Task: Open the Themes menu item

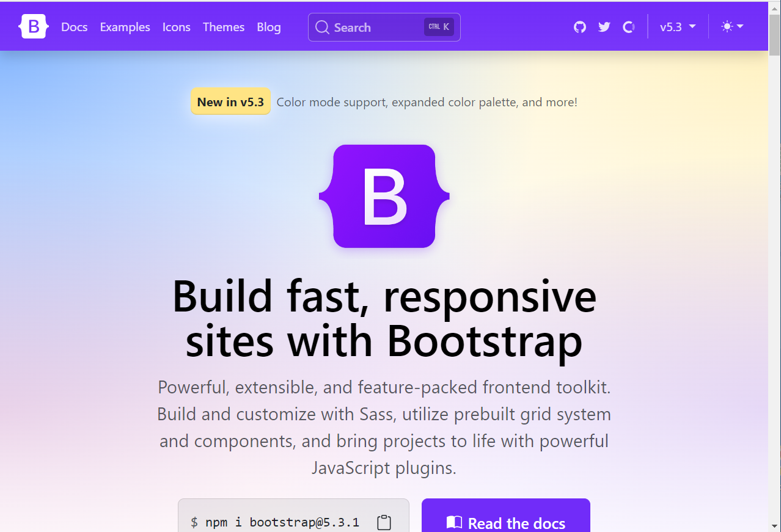Action: click(x=224, y=27)
